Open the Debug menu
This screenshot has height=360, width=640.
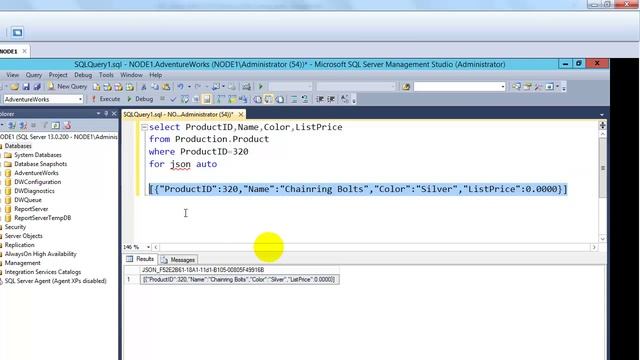(x=83, y=75)
